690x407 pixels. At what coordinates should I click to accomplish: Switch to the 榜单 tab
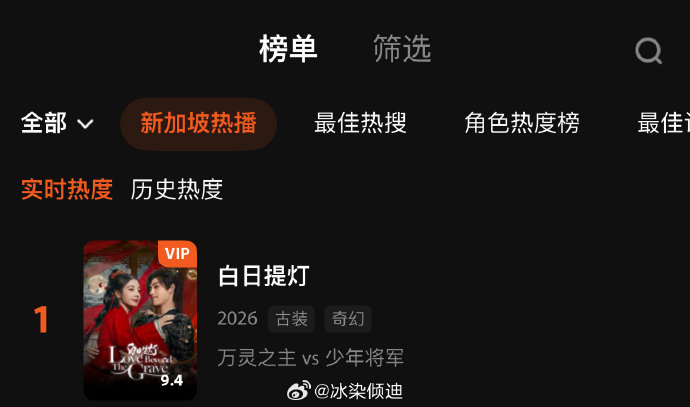pos(288,48)
